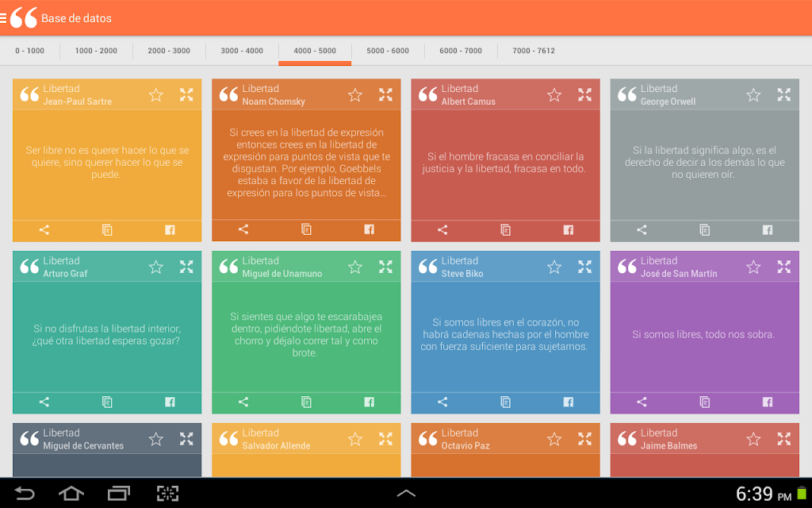The height and width of the screenshot is (508, 812).
Task: Share the Arturo Graf quote
Action: pos(44,402)
